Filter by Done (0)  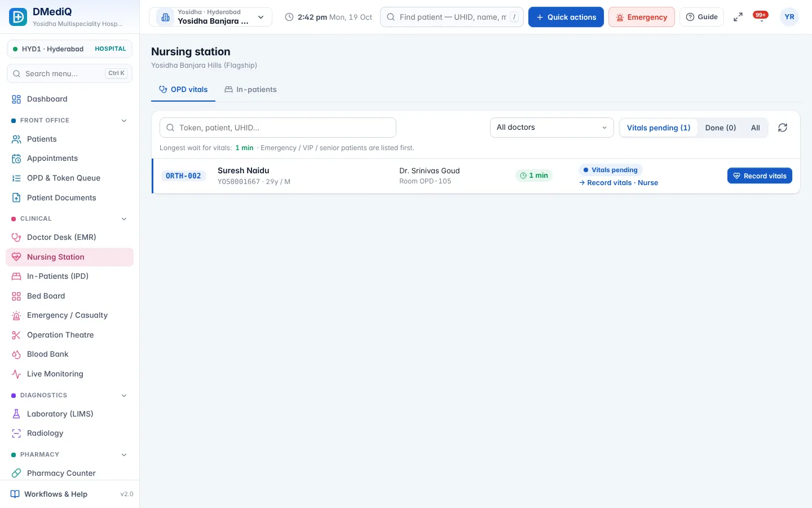click(721, 128)
